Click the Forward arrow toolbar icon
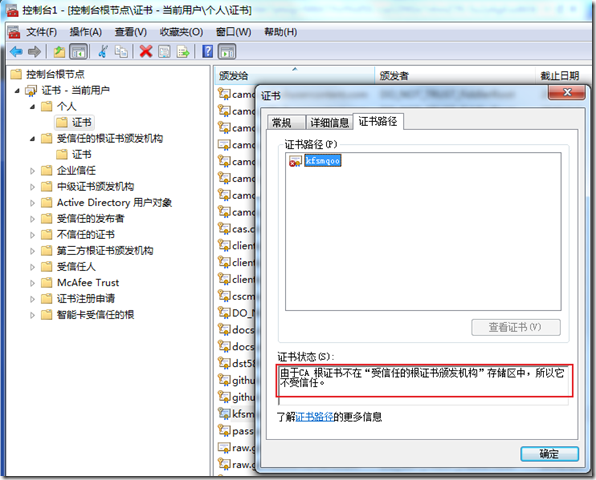This screenshot has height=480, width=596. pyautogui.click(x=34, y=51)
